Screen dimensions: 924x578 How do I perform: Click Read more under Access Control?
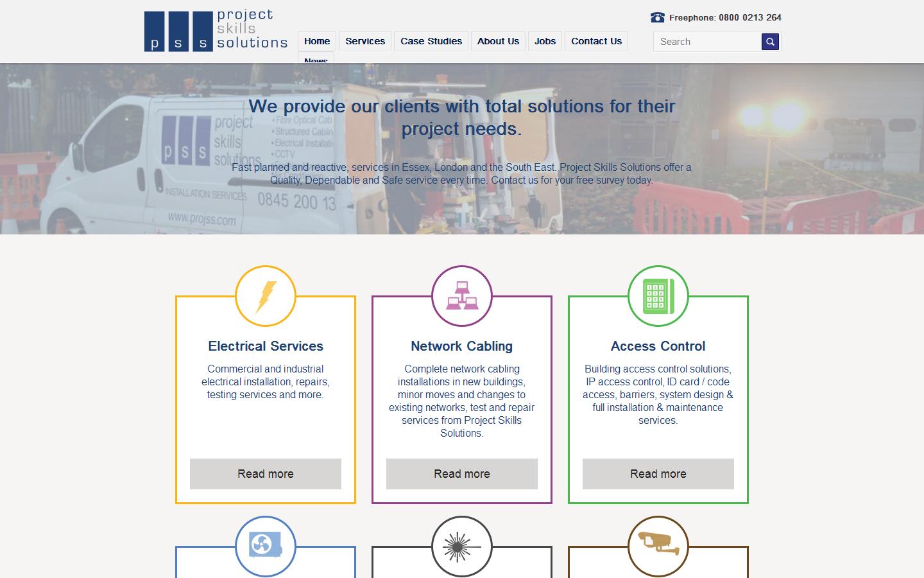(x=658, y=473)
